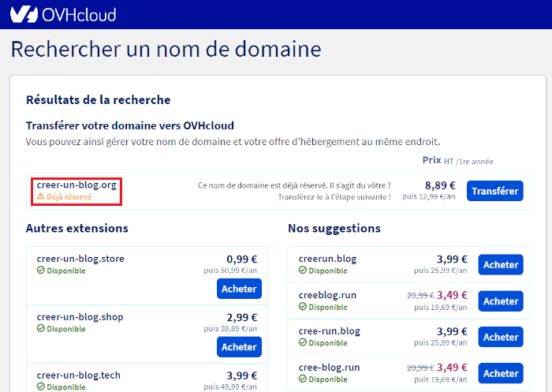Click the 'puis 50,99 €/an' renewal price
This screenshot has height=392, width=552.
pyautogui.click(x=230, y=271)
